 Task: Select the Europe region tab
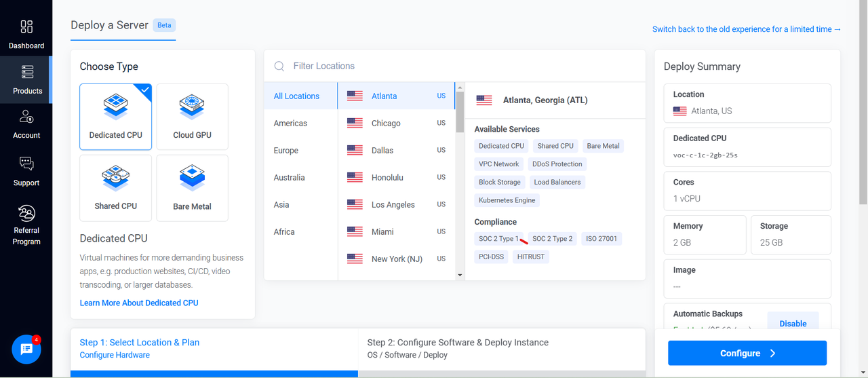pyautogui.click(x=300, y=151)
